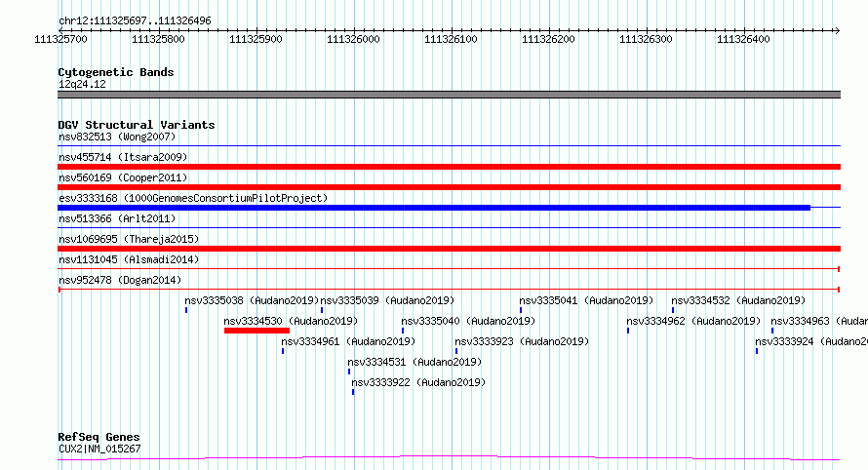Click ruler position label 111326000
The width and height of the screenshot is (868, 470).
[353, 39]
